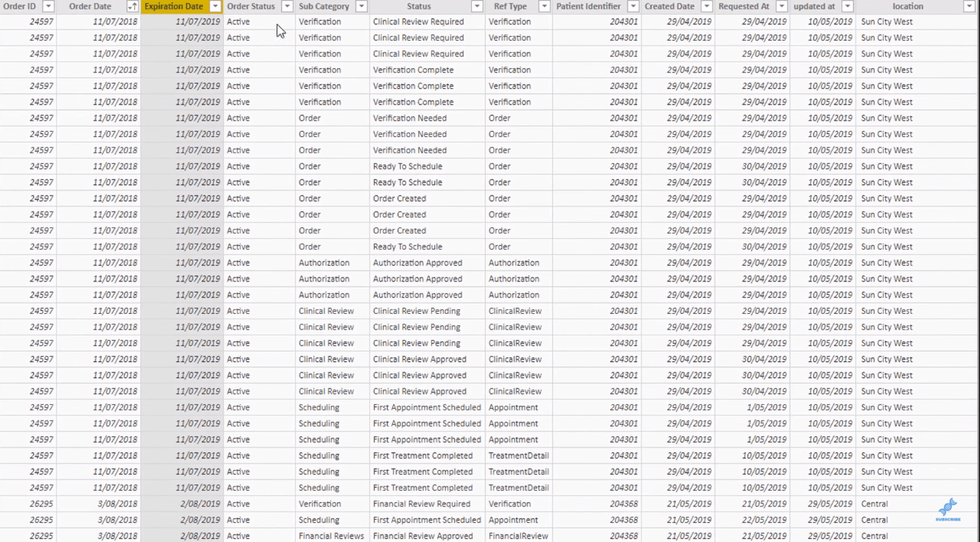Image resolution: width=980 pixels, height=542 pixels.
Task: Open the Created Date filter dropdown
Action: [x=706, y=7]
